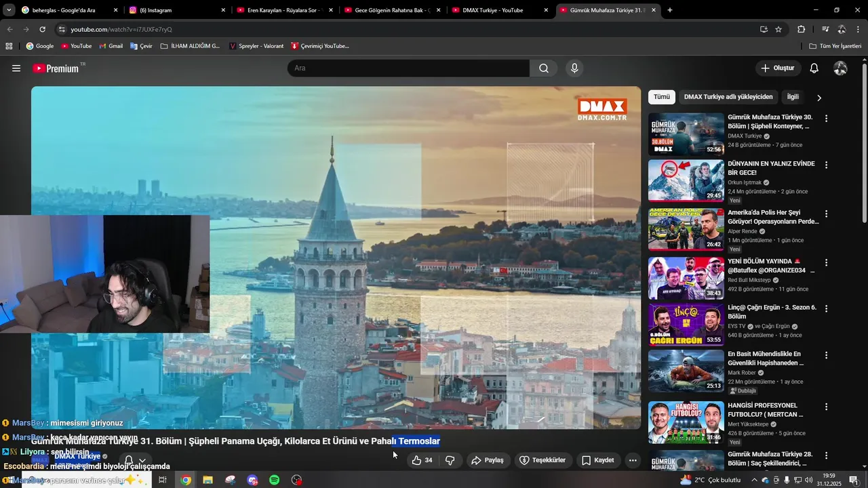The image size is (868, 488).
Task: Select DMAX Turkiye adlı yükleyiciden chip
Action: (x=728, y=97)
